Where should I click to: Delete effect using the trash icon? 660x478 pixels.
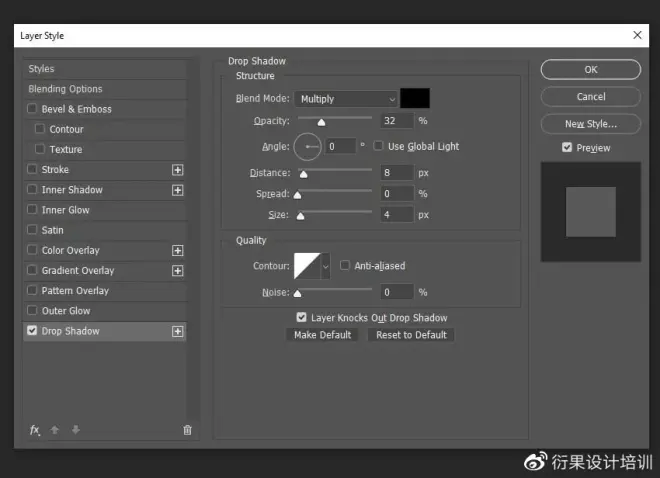click(x=187, y=430)
